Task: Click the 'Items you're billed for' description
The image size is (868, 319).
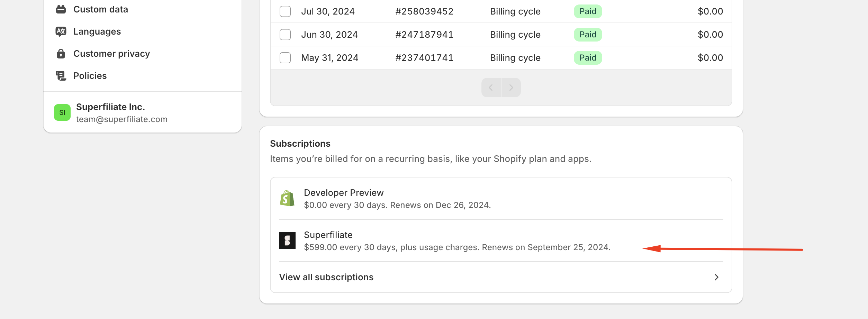Action: click(x=431, y=159)
